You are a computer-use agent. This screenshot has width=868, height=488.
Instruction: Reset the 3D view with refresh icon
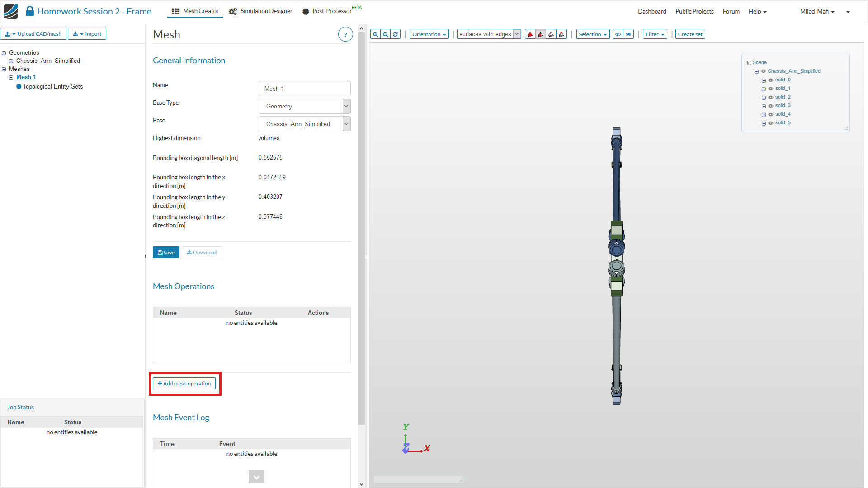click(395, 34)
